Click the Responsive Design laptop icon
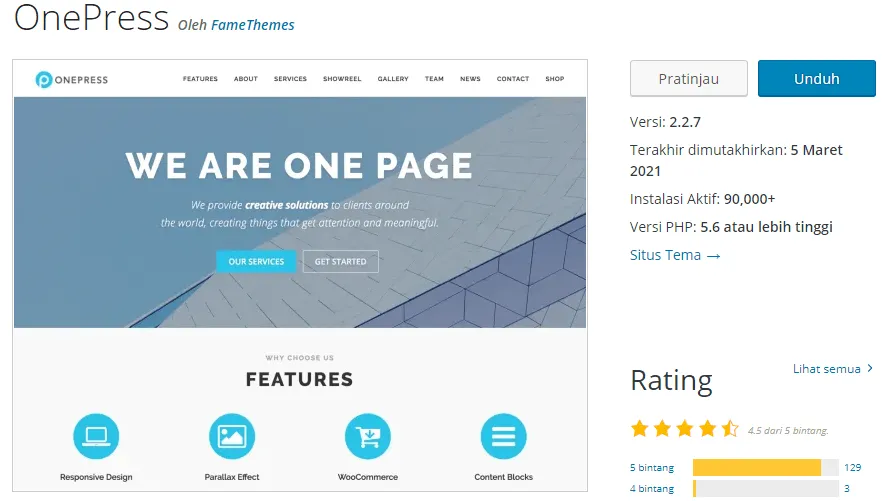Image resolution: width=883 pixels, height=501 pixels. click(96, 436)
